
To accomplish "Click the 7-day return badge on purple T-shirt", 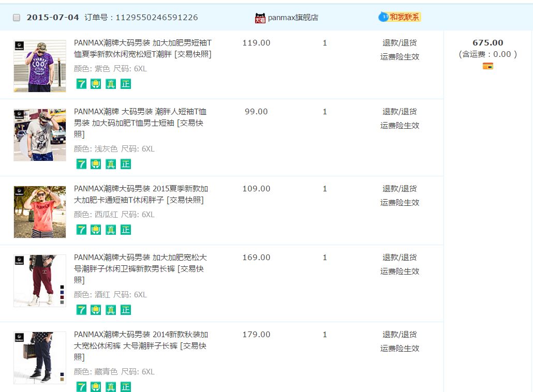I will point(81,84).
